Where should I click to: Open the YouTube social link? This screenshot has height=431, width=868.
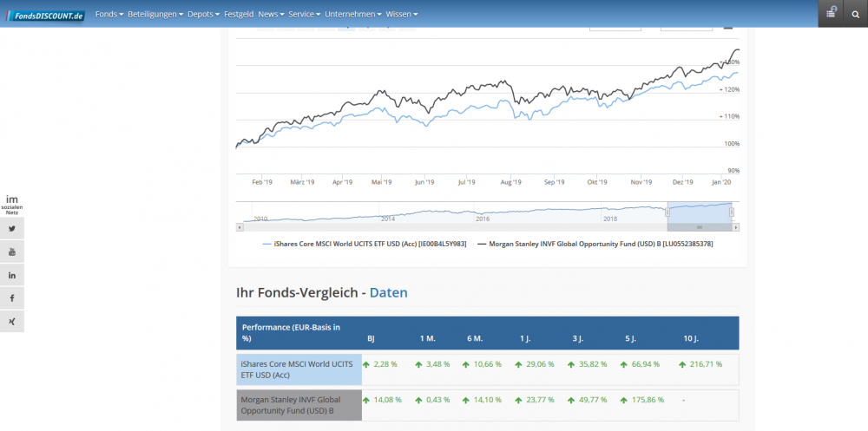click(12, 251)
